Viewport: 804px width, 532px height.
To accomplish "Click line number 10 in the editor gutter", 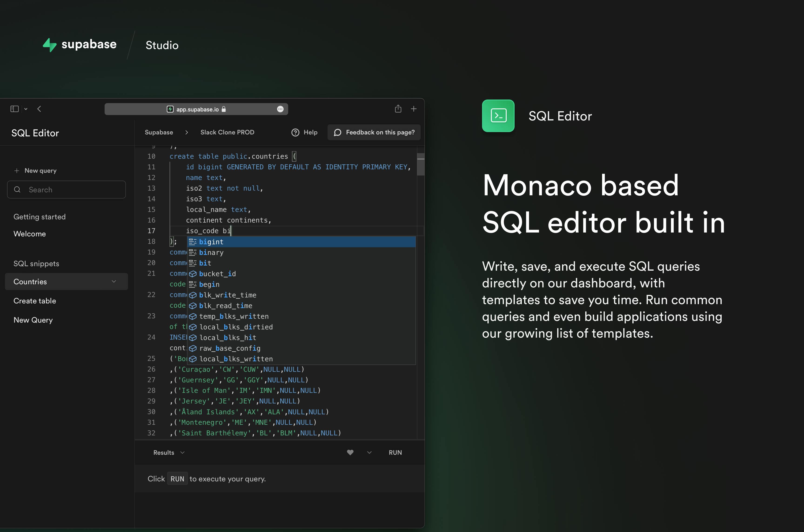I will click(x=151, y=156).
